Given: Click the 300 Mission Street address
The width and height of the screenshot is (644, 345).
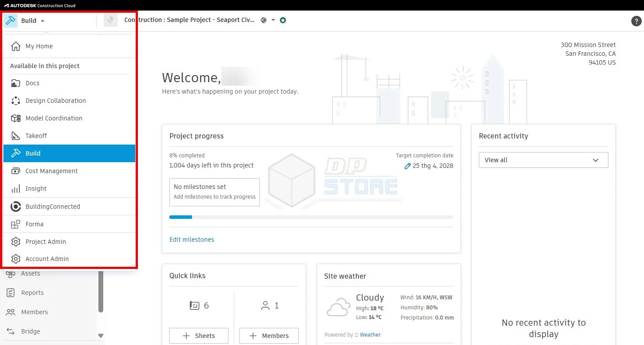Looking at the screenshot, I should pyautogui.click(x=588, y=45).
